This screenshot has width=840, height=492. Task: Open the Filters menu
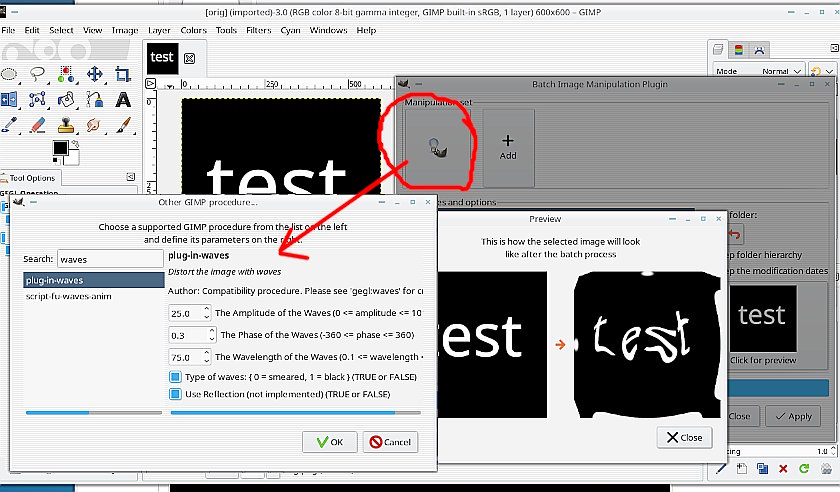259,31
